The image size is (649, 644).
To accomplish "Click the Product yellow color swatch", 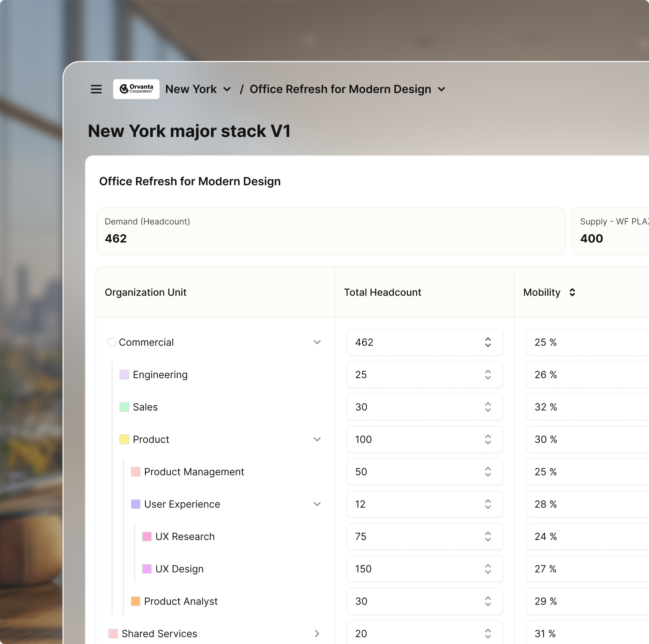I will click(124, 439).
